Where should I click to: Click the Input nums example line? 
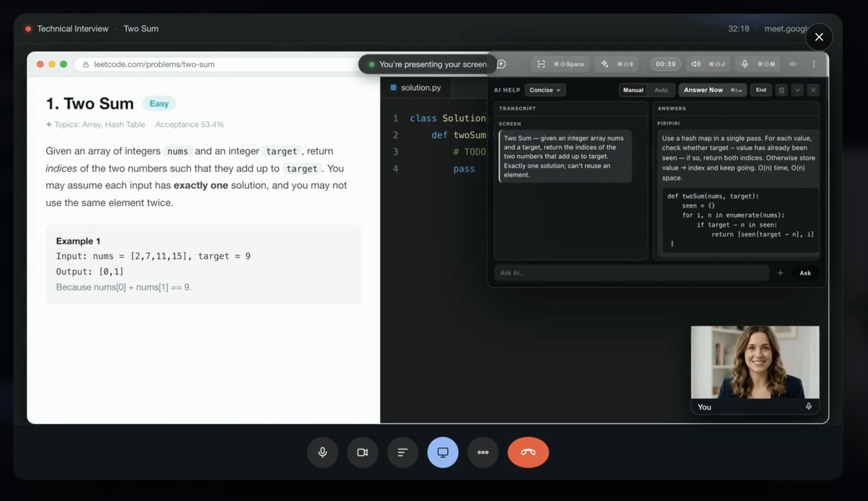[x=153, y=256]
